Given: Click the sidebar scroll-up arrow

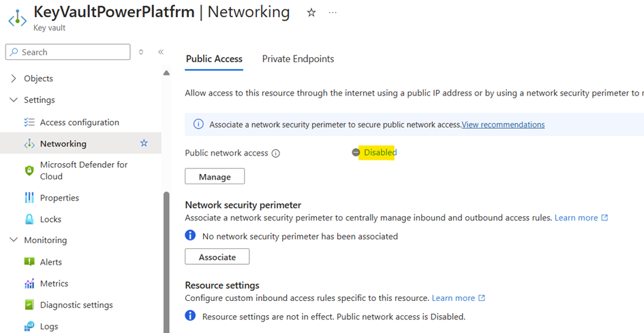Looking at the screenshot, I should point(166,73).
